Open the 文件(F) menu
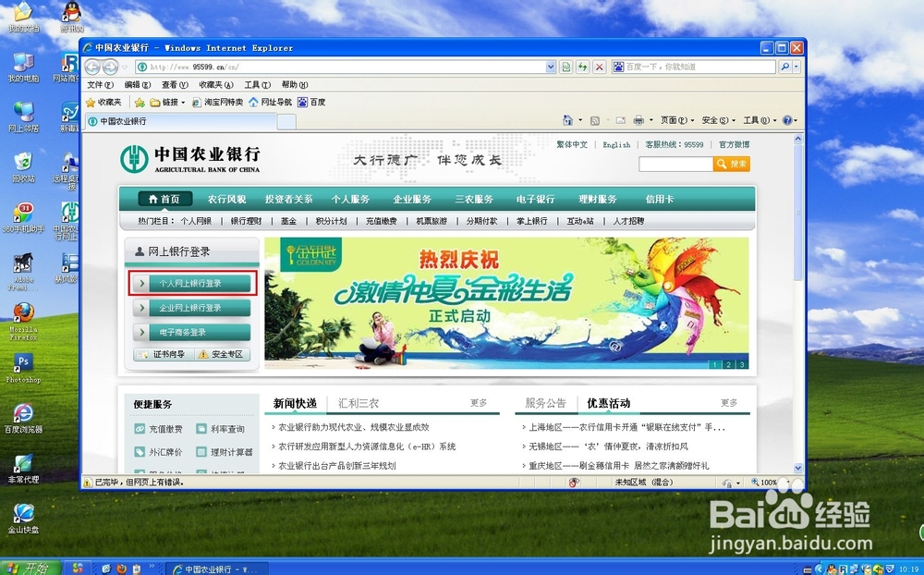 pos(100,85)
